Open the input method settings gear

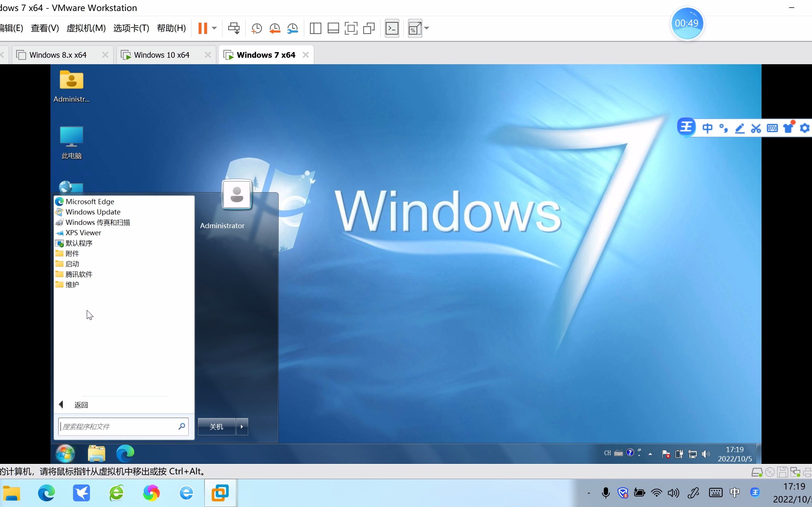point(805,128)
